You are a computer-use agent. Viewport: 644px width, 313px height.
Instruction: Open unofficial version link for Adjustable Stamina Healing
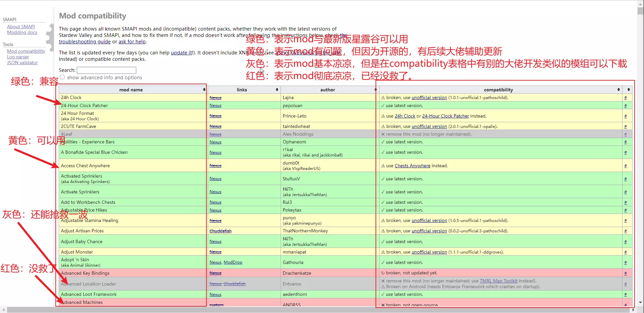tap(429, 221)
